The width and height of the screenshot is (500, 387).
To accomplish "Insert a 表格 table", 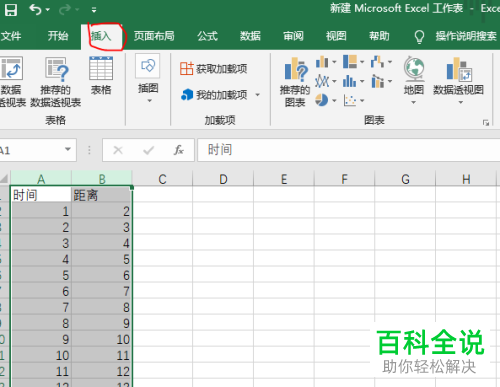I will click(101, 76).
